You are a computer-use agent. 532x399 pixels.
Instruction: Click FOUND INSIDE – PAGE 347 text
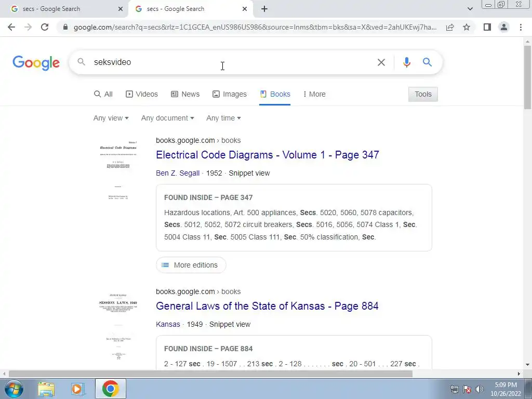(x=208, y=197)
